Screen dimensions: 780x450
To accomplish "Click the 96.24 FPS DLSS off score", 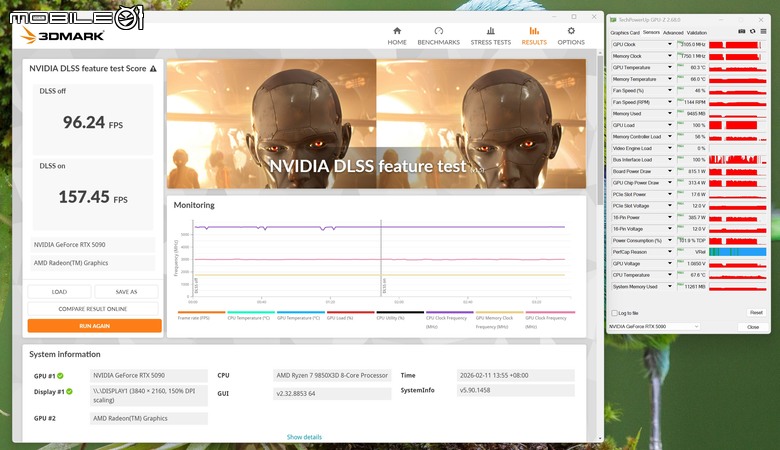I will coord(93,122).
